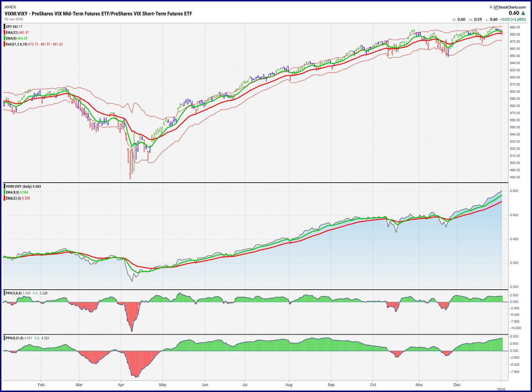
Task: Click the AMEX exchange label
Action: pos(10,7)
